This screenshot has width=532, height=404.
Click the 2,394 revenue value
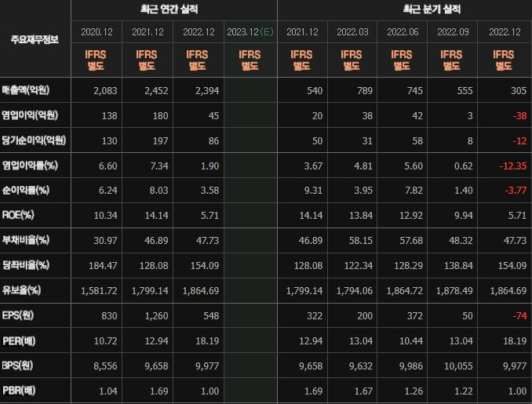pyautogui.click(x=207, y=91)
